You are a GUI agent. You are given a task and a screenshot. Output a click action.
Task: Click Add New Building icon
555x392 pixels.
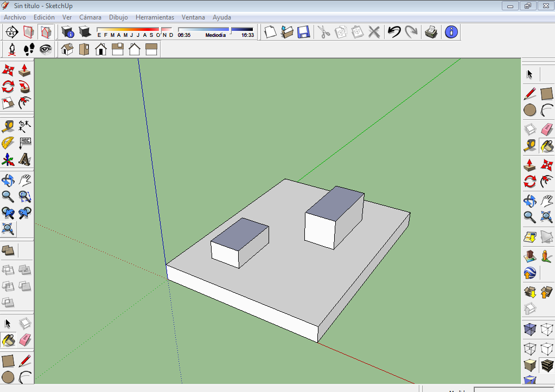pyautogui.click(x=530, y=256)
